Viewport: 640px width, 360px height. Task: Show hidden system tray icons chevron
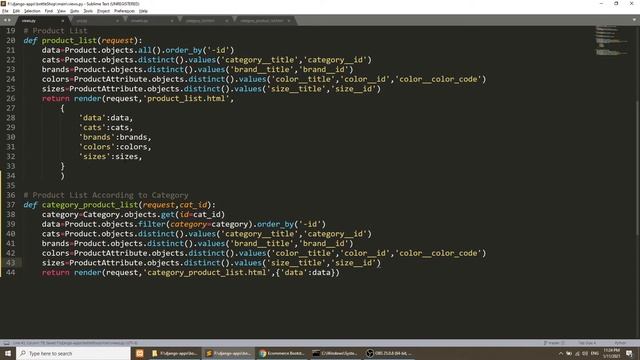pos(560,353)
